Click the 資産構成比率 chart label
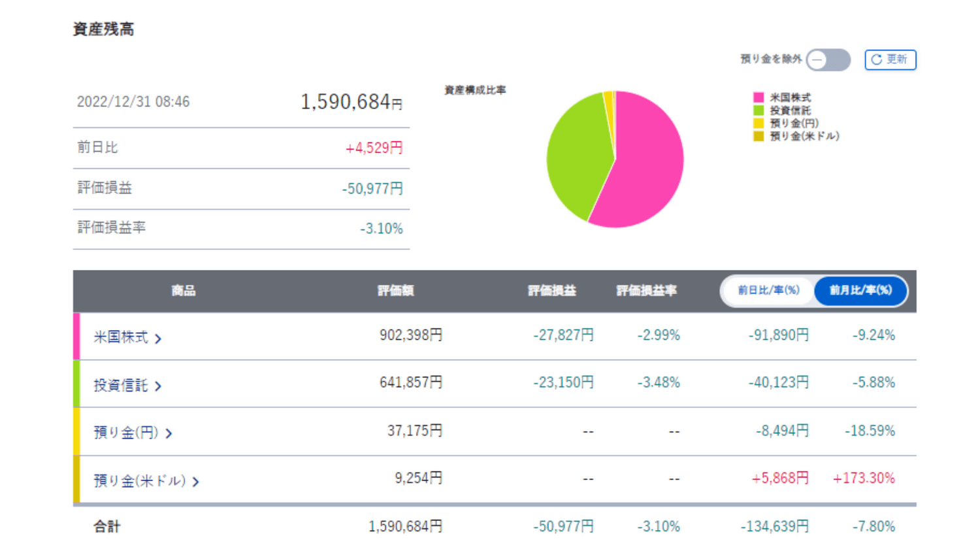Image resolution: width=980 pixels, height=551 pixels. click(475, 90)
